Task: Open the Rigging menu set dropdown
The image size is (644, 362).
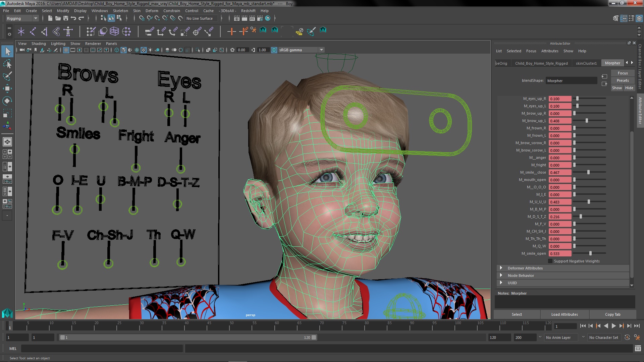Action: pyautogui.click(x=35, y=18)
